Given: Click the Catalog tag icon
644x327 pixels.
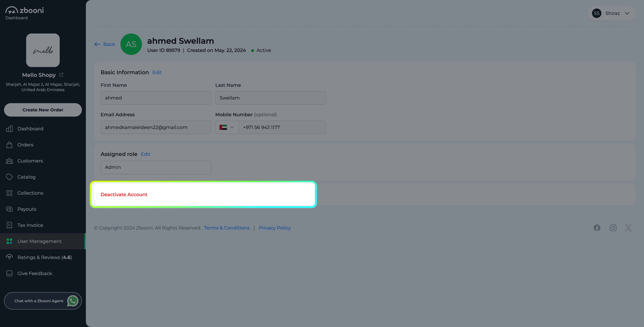Looking at the screenshot, I should click(x=10, y=177).
